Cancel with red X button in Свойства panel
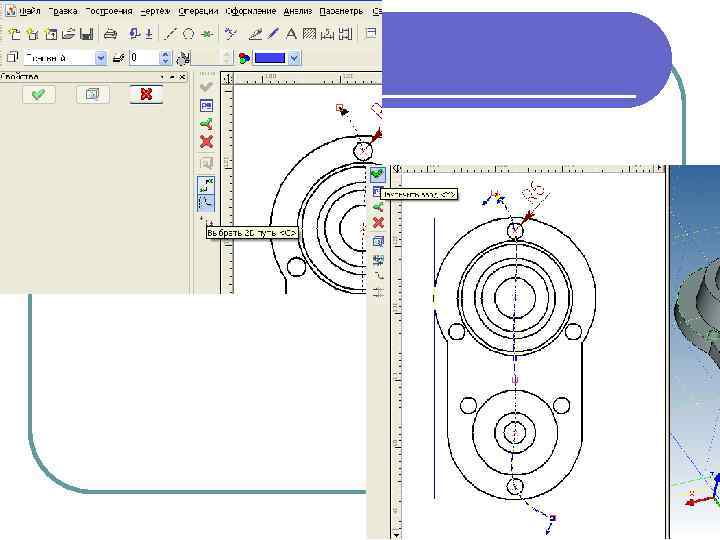 tap(146, 95)
